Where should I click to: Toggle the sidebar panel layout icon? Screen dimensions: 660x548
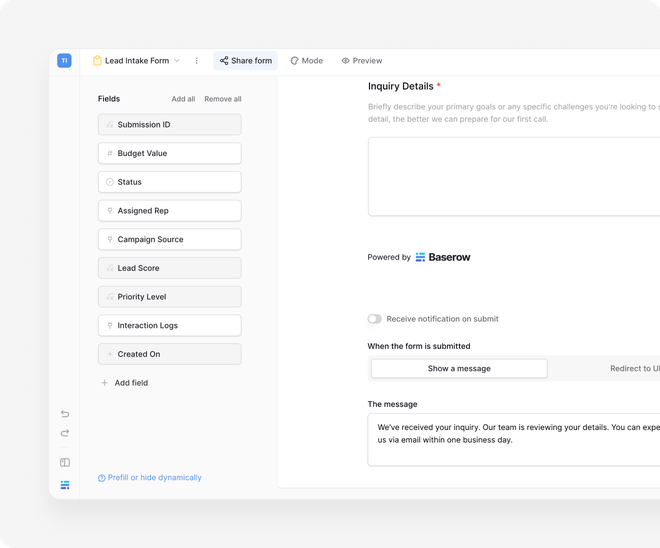click(x=65, y=462)
